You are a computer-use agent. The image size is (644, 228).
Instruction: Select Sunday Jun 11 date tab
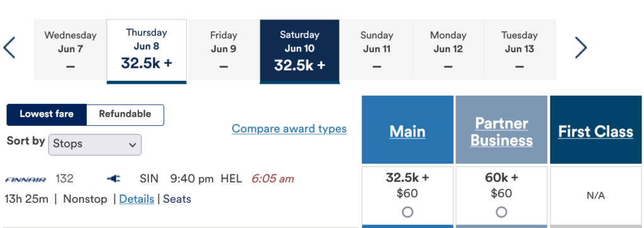377,50
